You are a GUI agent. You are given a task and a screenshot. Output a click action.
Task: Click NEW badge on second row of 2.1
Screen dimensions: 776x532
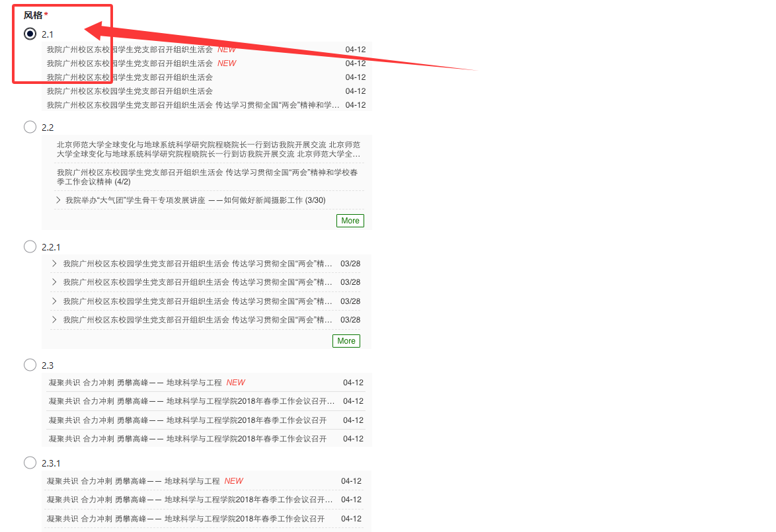pos(227,63)
